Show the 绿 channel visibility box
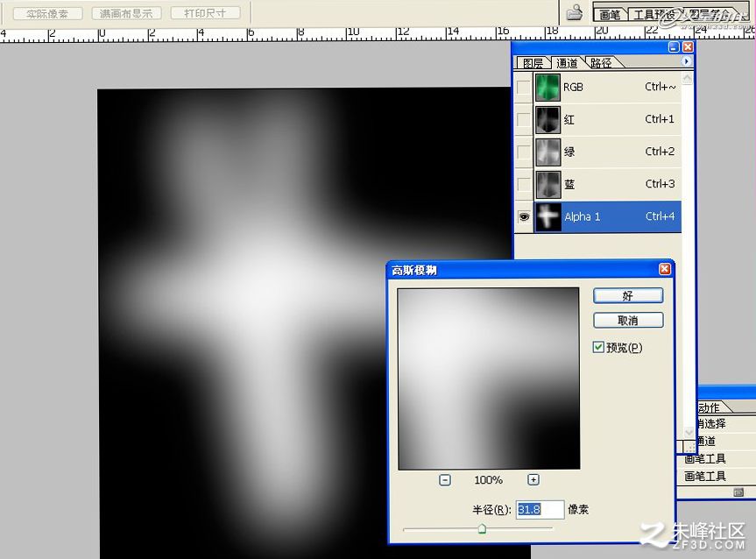This screenshot has width=756, height=559. 523,152
